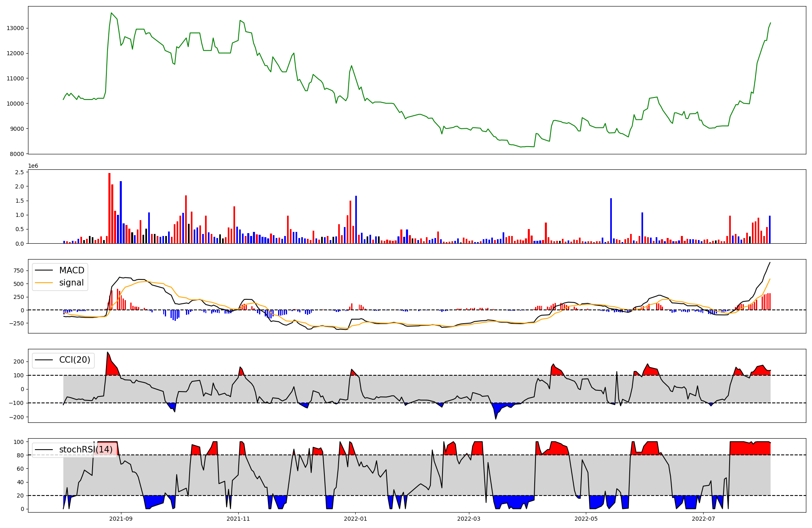
Task: Click the signal legend text
Action: (71, 283)
